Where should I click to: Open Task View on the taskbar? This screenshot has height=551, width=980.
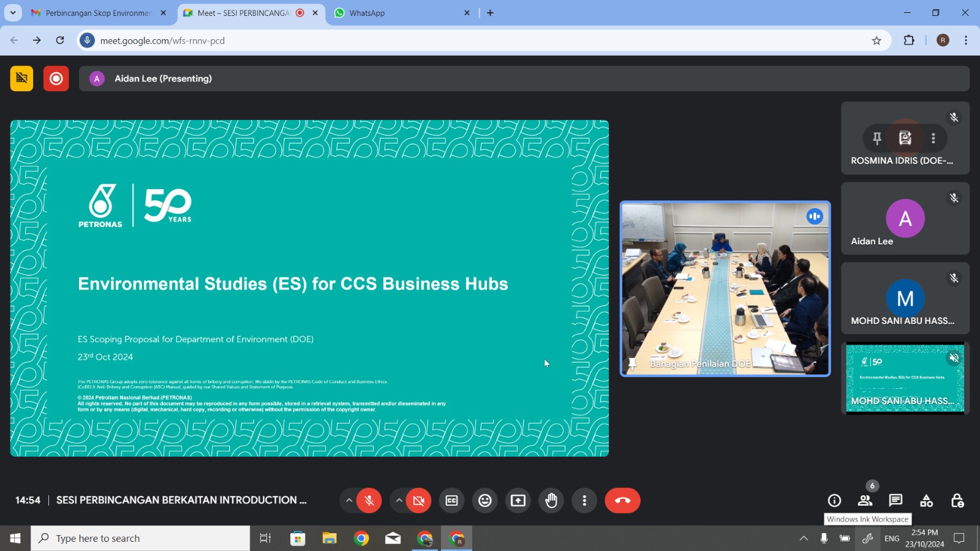[265, 538]
